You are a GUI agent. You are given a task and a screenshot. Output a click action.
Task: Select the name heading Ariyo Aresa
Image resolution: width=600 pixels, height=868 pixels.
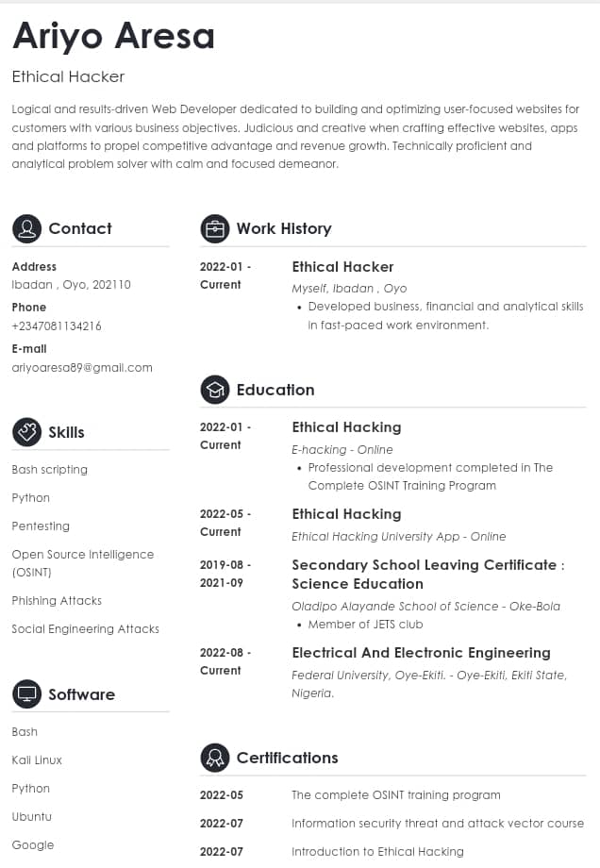[x=114, y=36]
